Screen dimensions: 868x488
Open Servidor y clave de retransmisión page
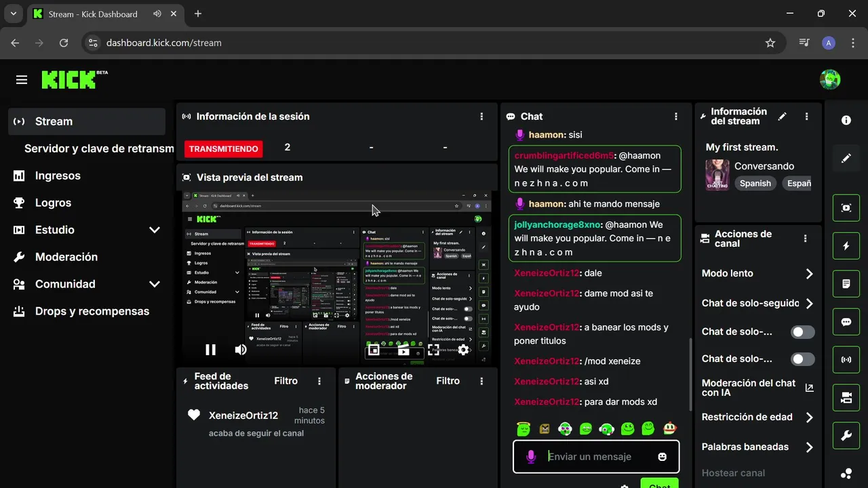click(99, 148)
